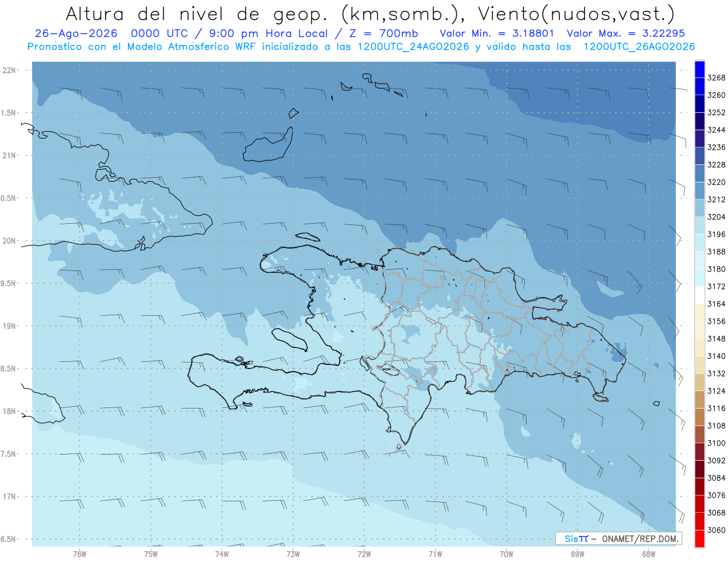
Task: Click the legend value '3228'
Action: pyautogui.click(x=716, y=165)
